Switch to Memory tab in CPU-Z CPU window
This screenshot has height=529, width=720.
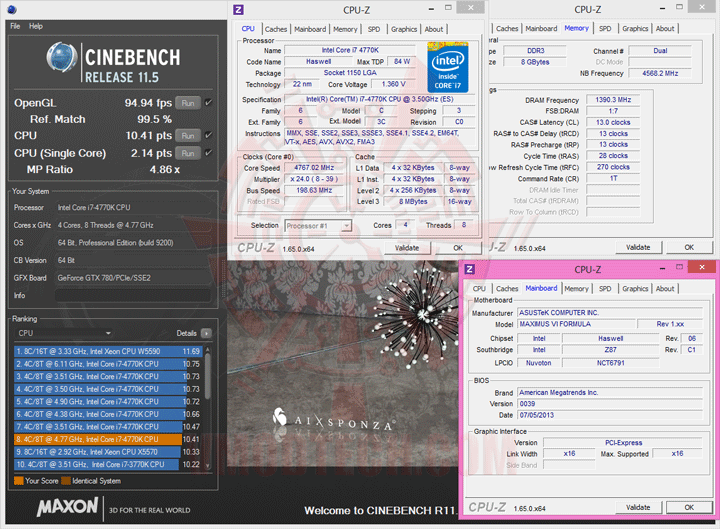pos(345,29)
